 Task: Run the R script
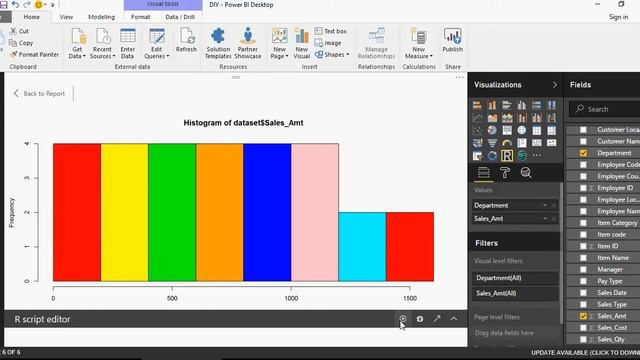point(403,319)
